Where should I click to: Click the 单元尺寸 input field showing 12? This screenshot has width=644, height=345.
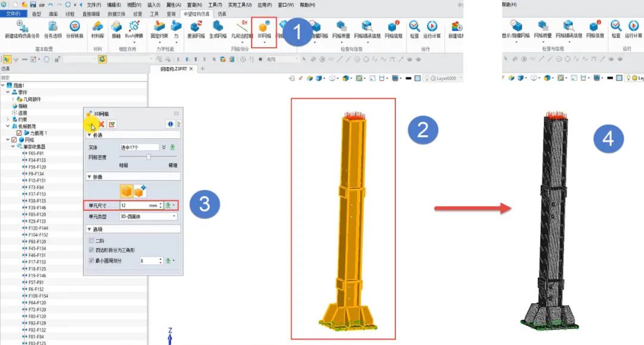[136, 205]
